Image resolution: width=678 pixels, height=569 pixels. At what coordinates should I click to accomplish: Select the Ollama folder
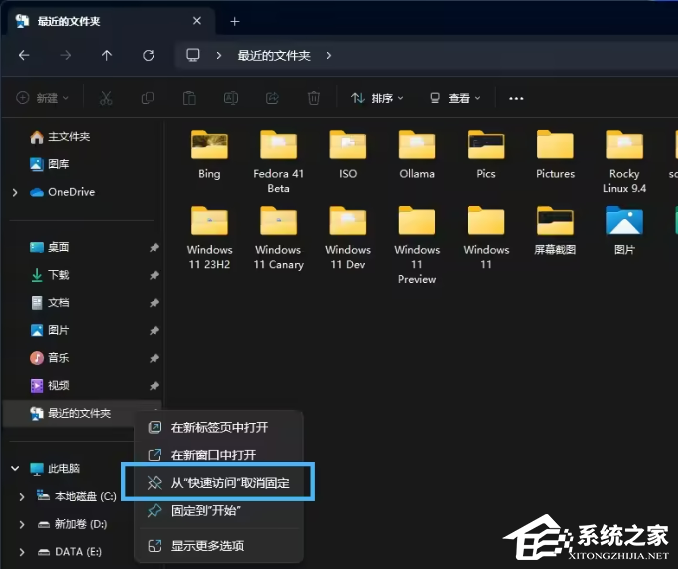tap(417, 155)
